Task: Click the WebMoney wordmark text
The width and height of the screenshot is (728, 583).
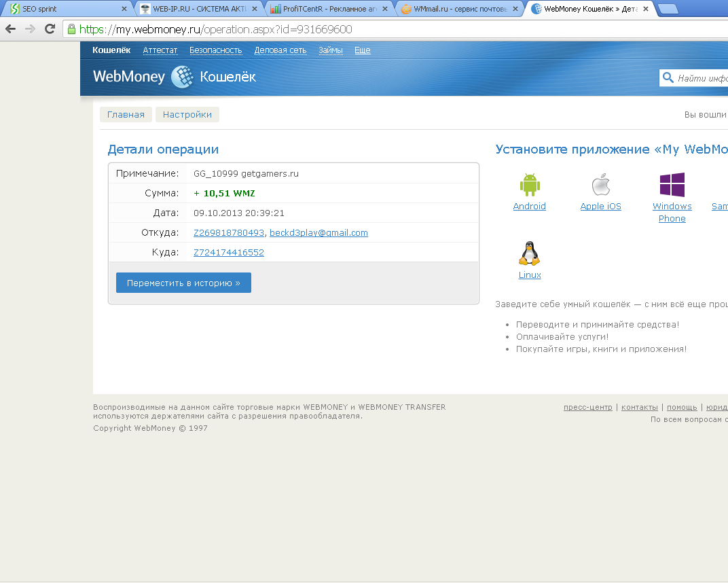Action: pyautogui.click(x=129, y=76)
